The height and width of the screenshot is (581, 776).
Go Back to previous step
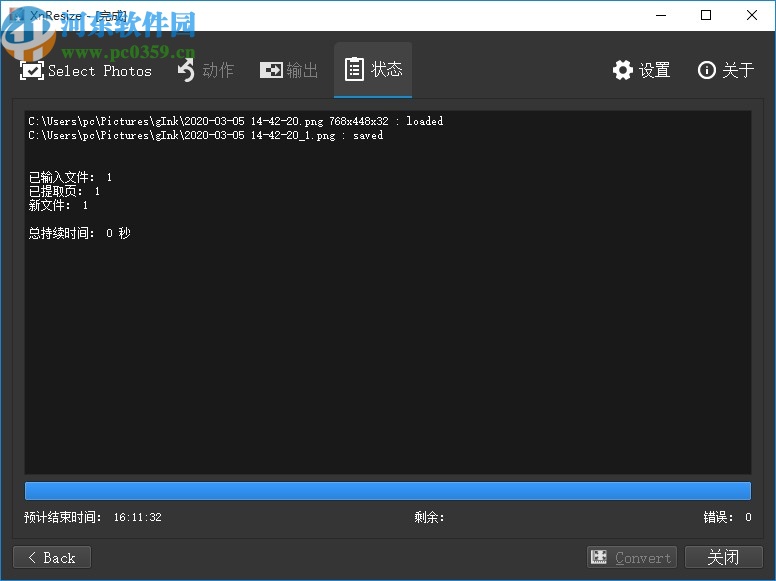point(52,557)
